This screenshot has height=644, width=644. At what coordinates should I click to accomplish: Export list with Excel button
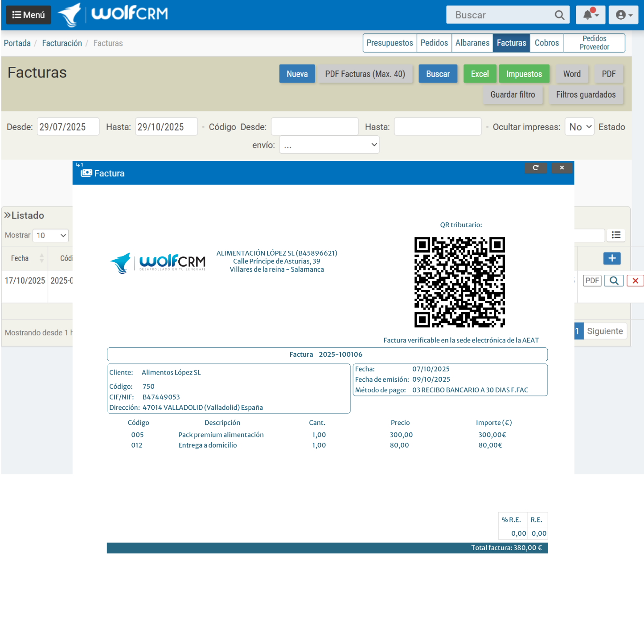click(480, 74)
